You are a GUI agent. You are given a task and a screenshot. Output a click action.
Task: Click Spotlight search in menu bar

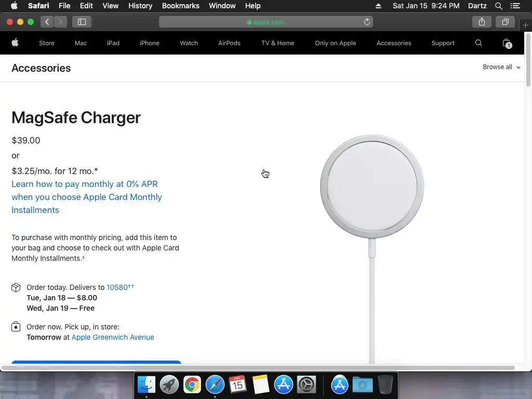(498, 6)
